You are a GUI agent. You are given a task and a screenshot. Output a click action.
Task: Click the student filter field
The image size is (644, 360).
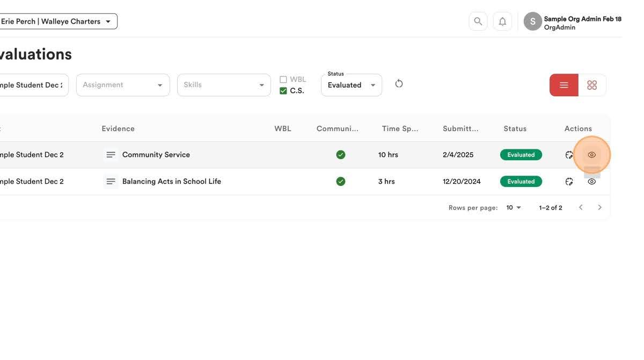(x=33, y=85)
